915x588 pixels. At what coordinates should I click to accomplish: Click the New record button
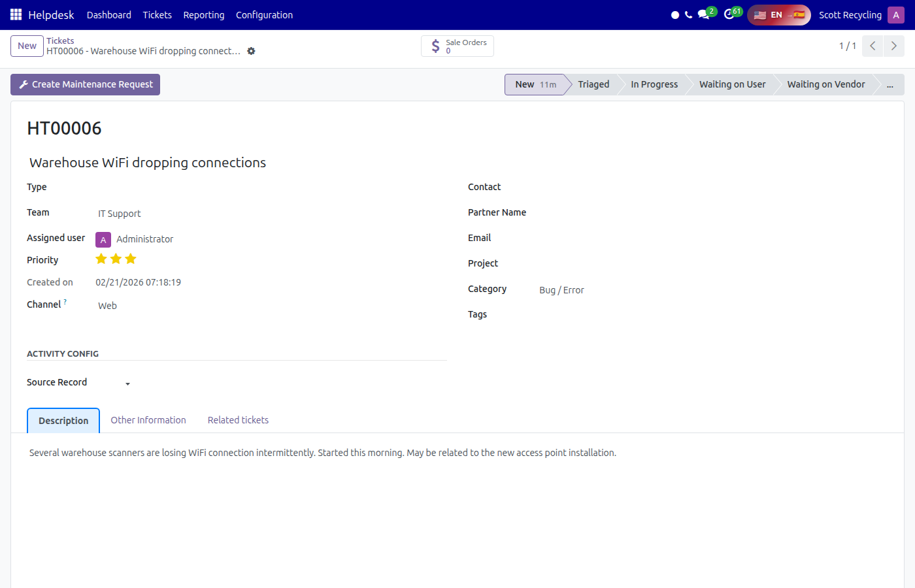(x=27, y=46)
